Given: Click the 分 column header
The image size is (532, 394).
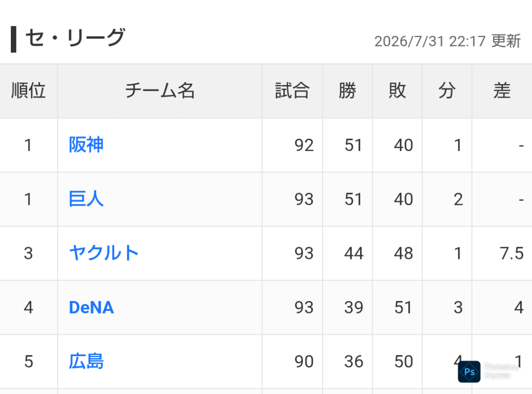Looking at the screenshot, I should click(x=447, y=91).
